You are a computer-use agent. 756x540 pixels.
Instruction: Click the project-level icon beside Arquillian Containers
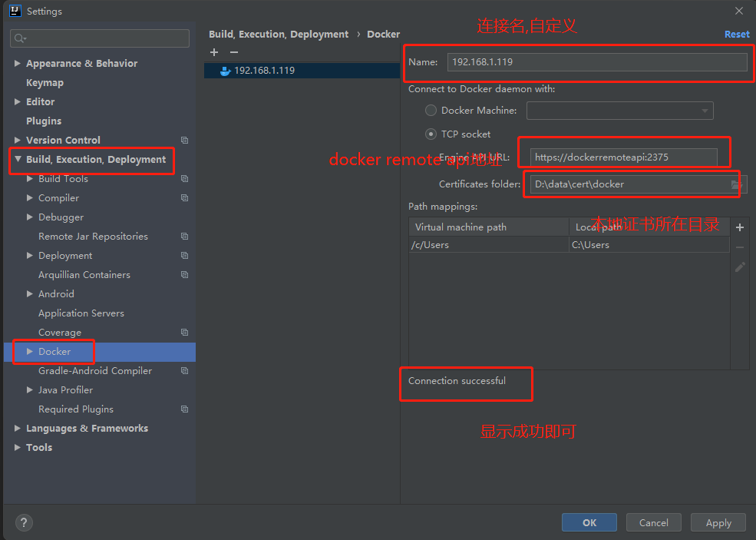tap(184, 274)
